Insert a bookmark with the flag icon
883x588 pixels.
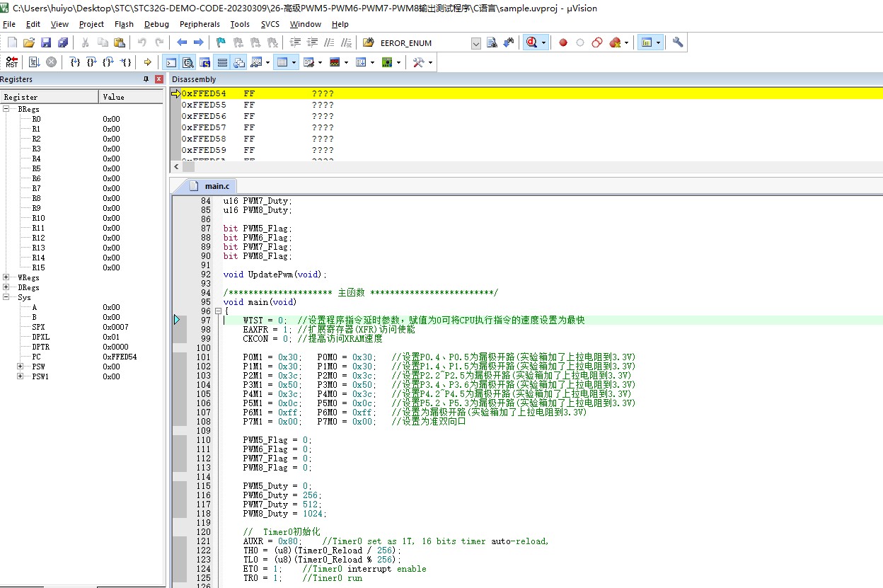pyautogui.click(x=220, y=42)
